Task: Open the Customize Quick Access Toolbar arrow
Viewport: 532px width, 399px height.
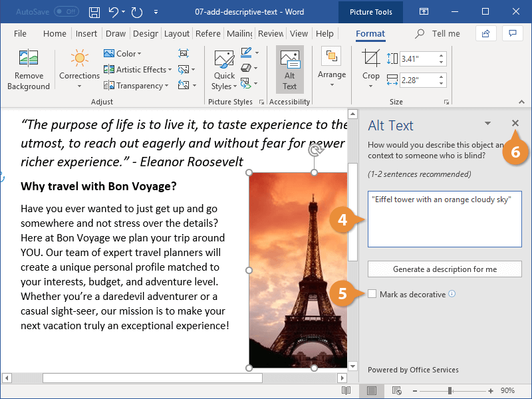Action: 156,12
